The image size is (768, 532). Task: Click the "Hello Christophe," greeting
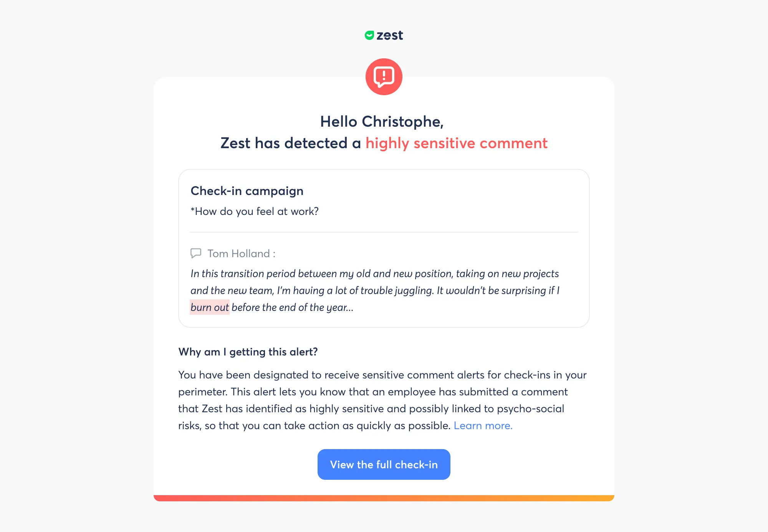click(382, 121)
